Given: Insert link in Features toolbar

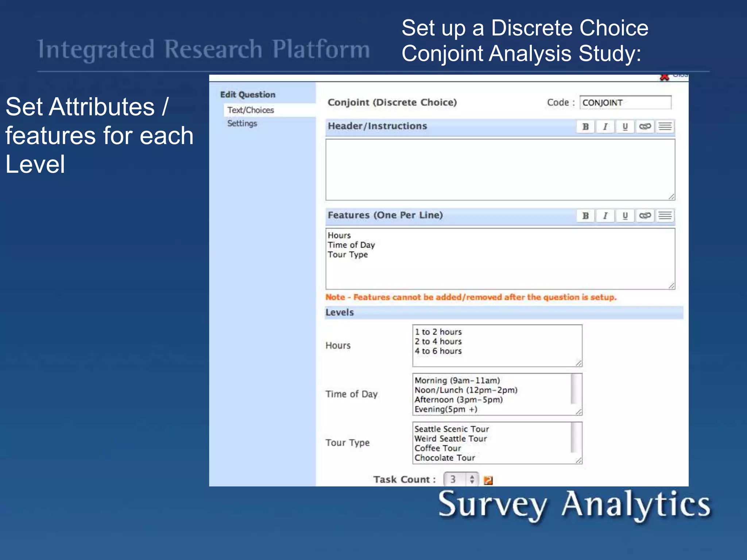Looking at the screenshot, I should [645, 216].
